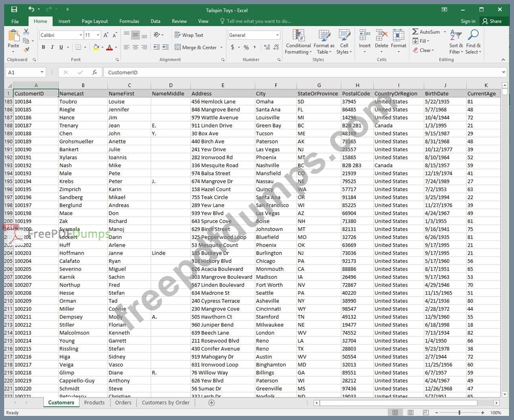The height and width of the screenshot is (420, 514).
Task: Expand the formula bar chevron
Action: coord(503,72)
